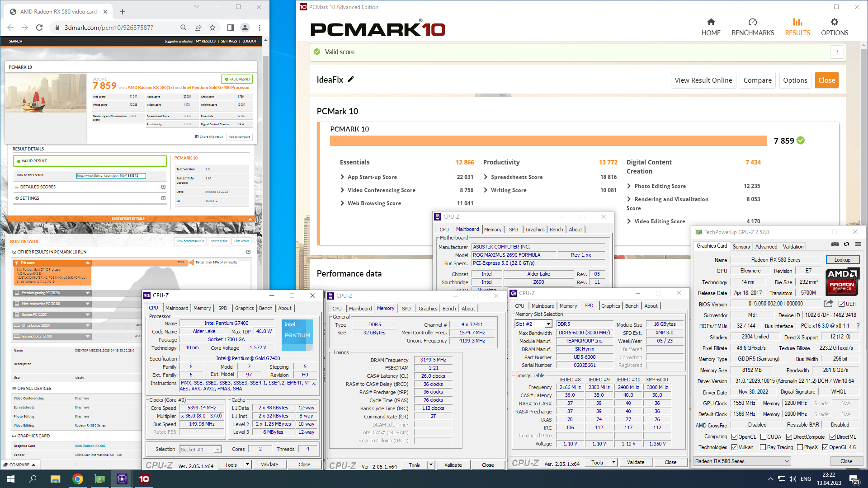Open Chrome profile avatar
The image size is (868, 488).
pyautogui.click(x=245, y=28)
